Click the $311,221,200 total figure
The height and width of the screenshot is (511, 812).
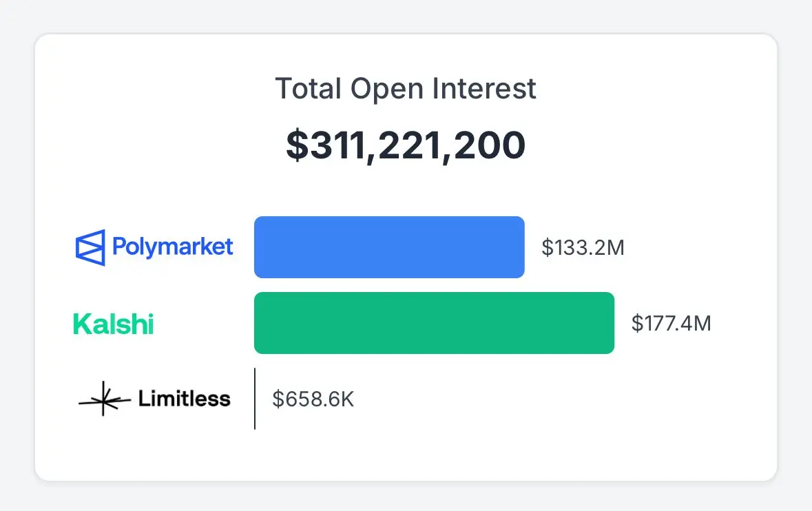(406, 145)
